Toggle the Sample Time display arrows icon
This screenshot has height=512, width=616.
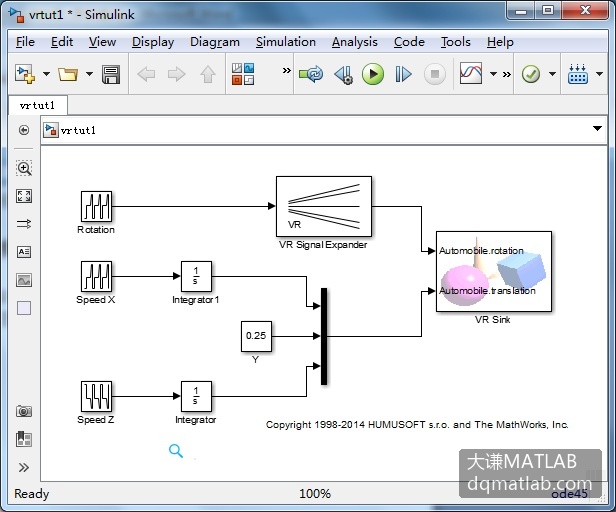24,224
